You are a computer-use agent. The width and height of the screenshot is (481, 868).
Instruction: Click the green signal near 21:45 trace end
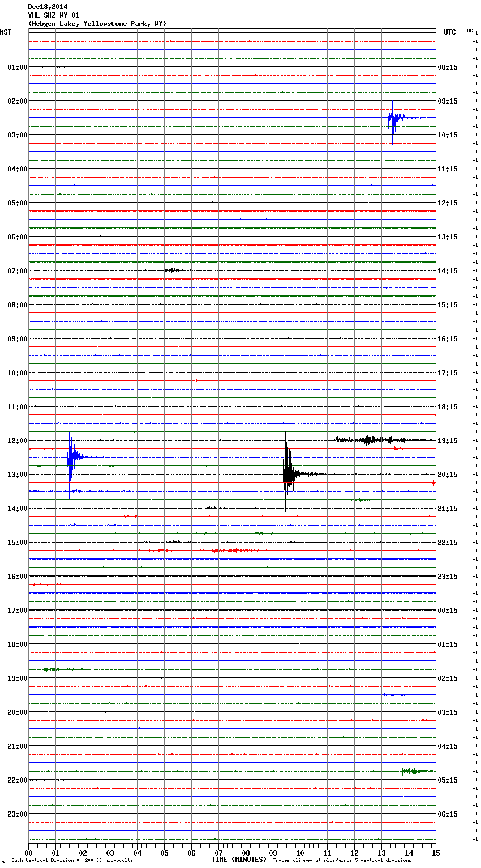point(418,771)
